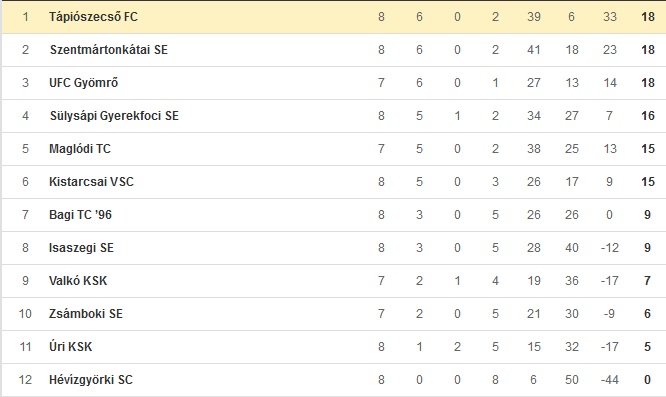Select the Bagi TC '96 entry
The height and width of the screenshot is (397, 666).
click(80, 214)
